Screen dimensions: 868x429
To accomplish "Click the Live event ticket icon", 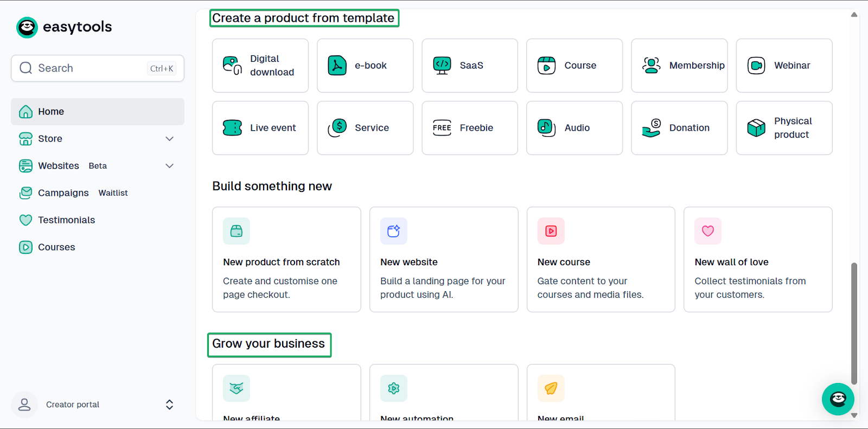I will click(232, 128).
